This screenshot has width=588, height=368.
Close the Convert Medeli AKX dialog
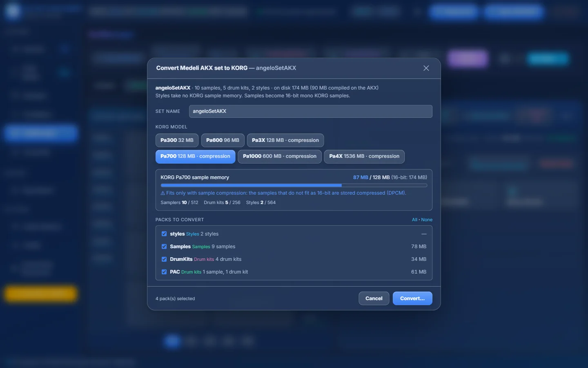(x=426, y=68)
